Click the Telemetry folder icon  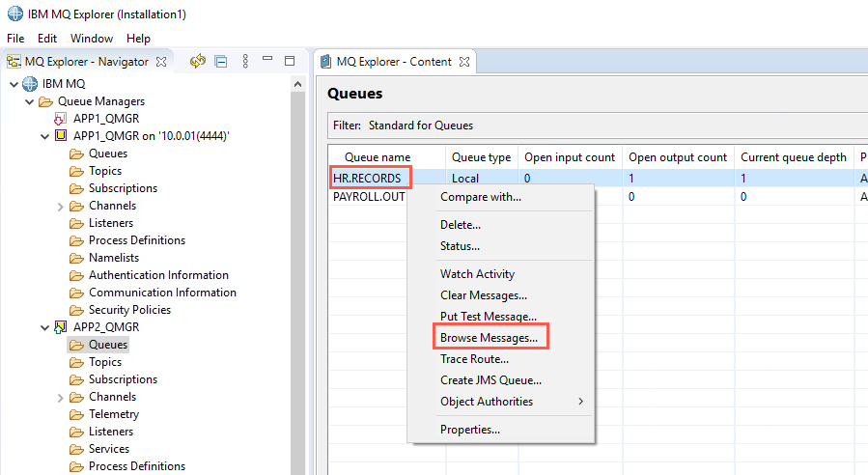76,414
